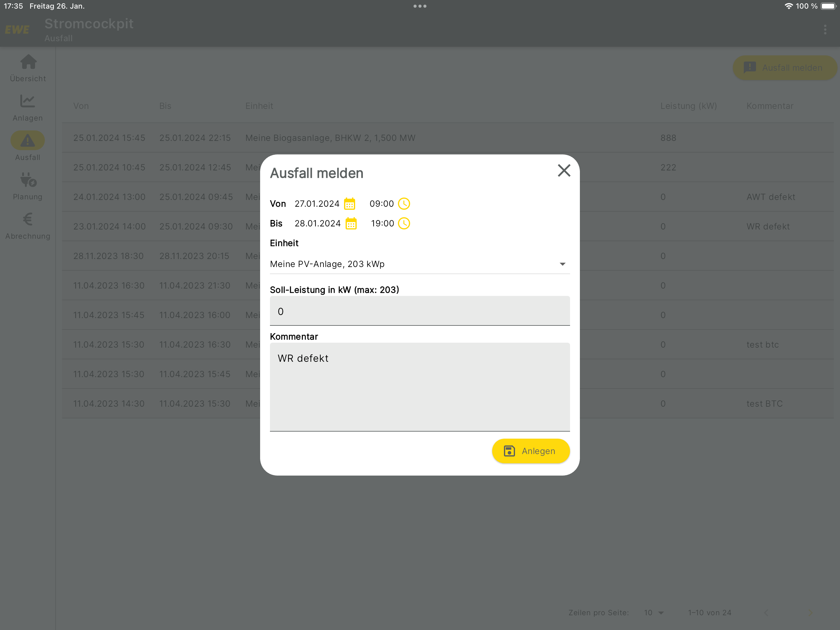Open the three-dot overflow menu in header

pos(825,30)
